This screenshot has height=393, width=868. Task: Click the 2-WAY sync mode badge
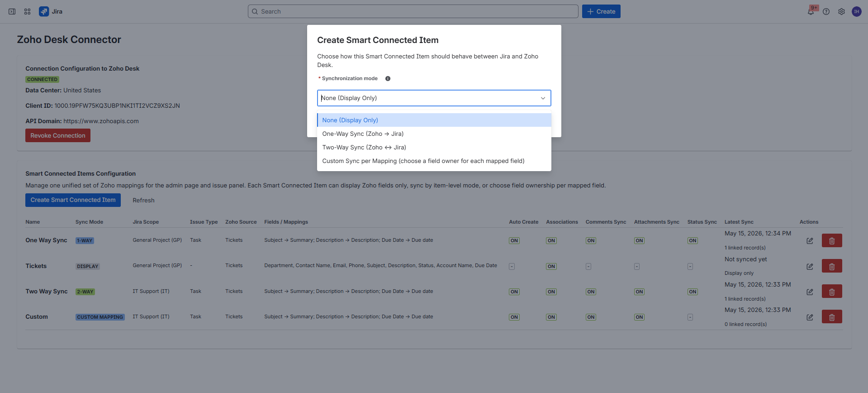pyautogui.click(x=85, y=292)
